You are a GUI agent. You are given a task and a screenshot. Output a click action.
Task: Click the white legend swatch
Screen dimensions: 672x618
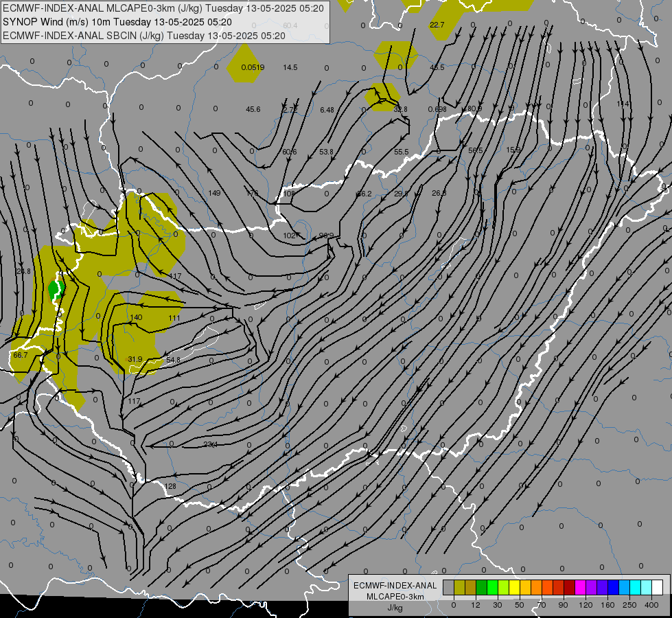658,587
